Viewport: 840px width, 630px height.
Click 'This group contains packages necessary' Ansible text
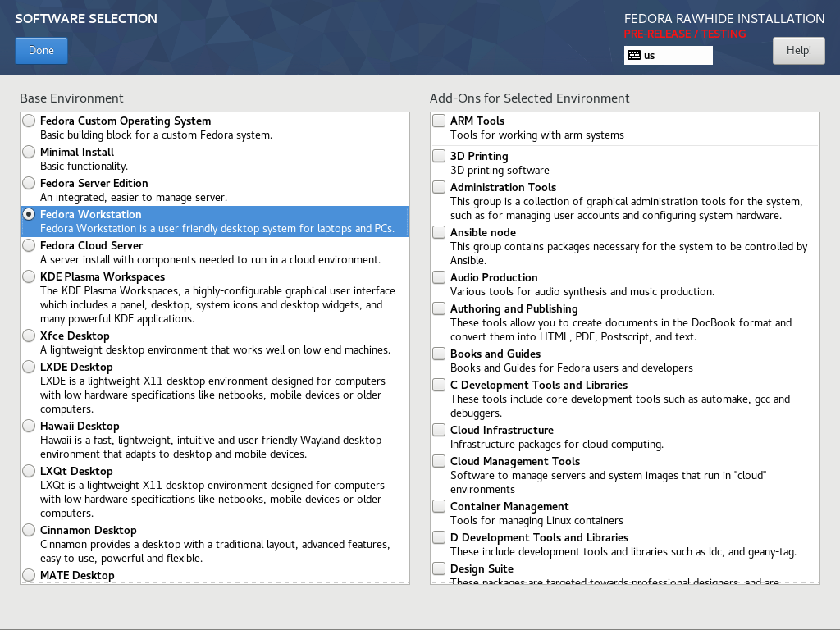[x=628, y=253]
